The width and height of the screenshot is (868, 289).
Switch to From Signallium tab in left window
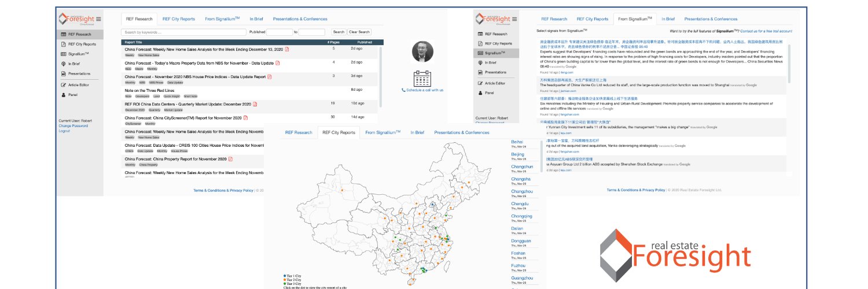click(222, 19)
